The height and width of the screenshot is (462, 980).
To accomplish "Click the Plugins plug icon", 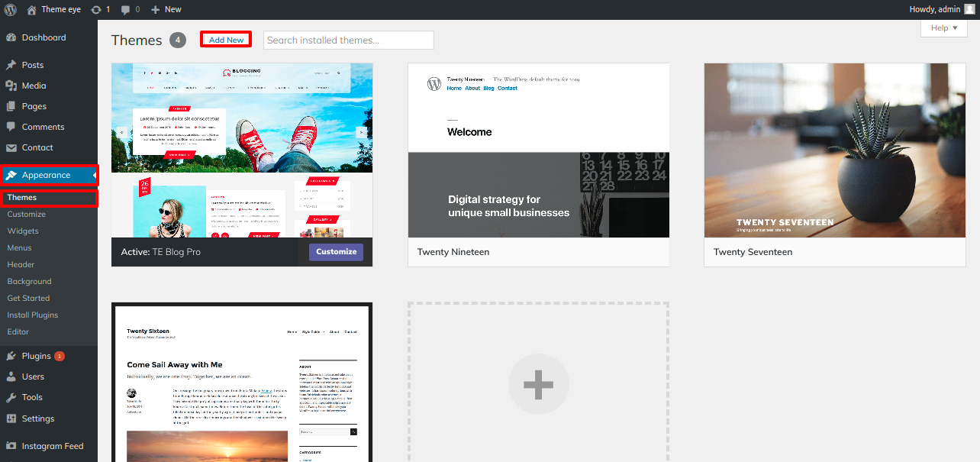I will pos(11,356).
